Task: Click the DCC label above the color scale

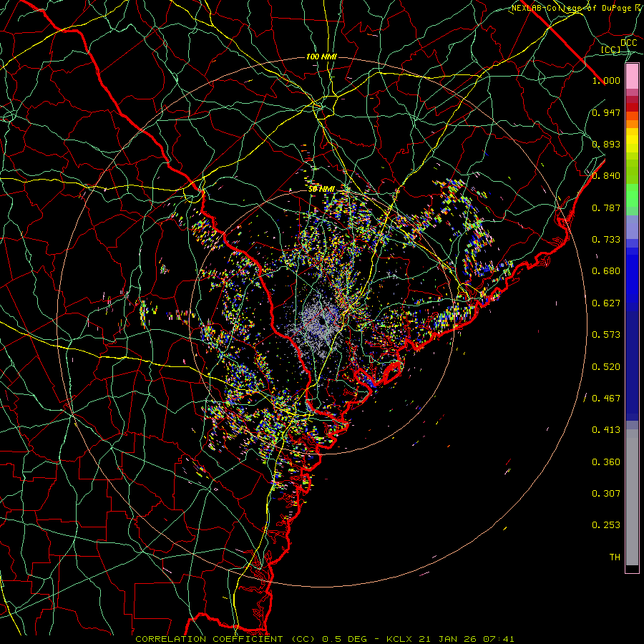Action: 629,42
